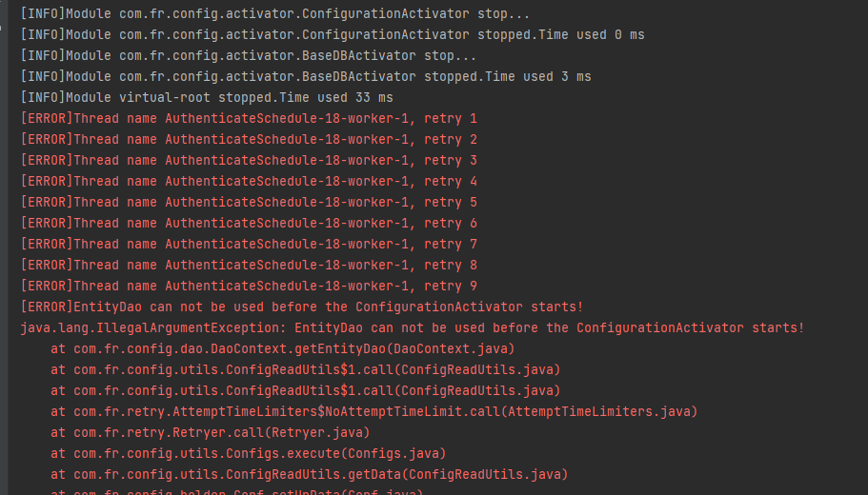Click the virtual-root stopped info line

click(x=207, y=98)
